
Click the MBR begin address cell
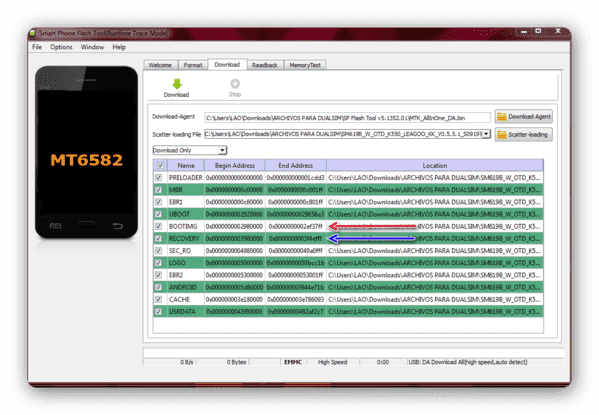(235, 190)
